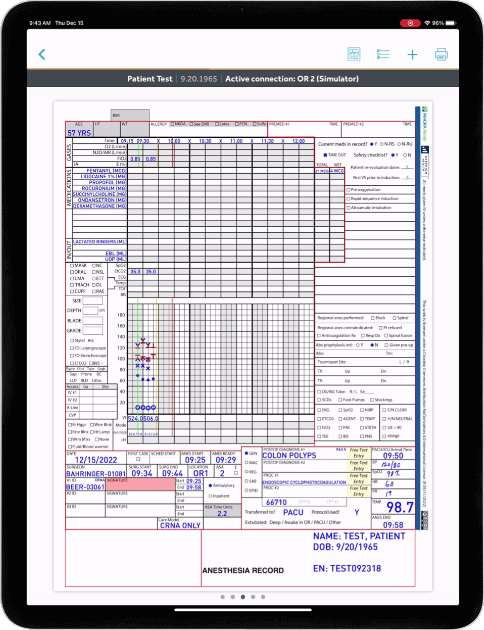Tap the PACU arrival time 09:50
484x630 pixels.
point(393,456)
